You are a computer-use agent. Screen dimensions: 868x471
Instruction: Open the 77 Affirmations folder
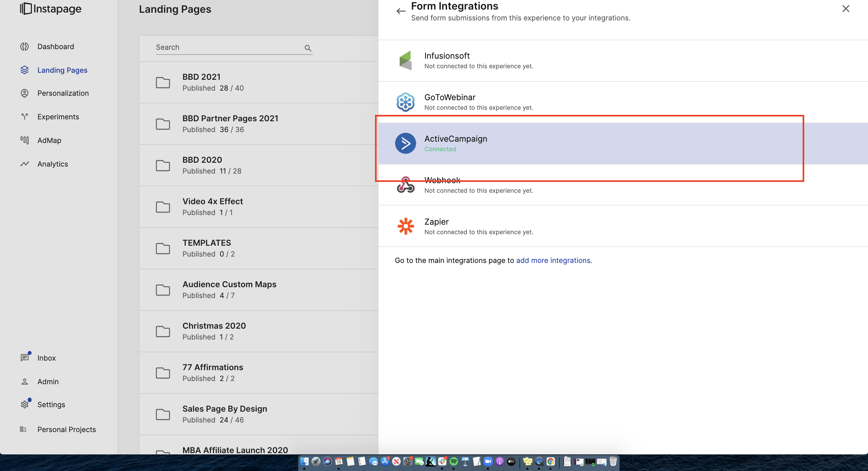click(x=258, y=372)
